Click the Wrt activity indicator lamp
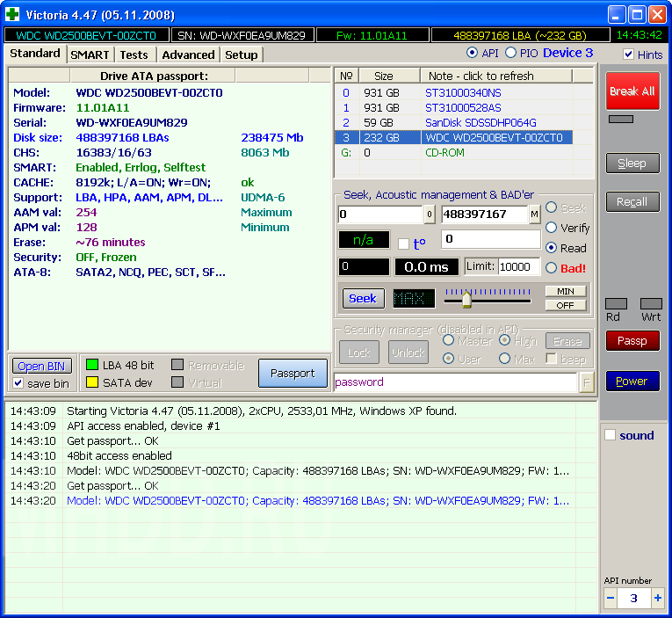This screenshot has width=672, height=618. [x=651, y=304]
